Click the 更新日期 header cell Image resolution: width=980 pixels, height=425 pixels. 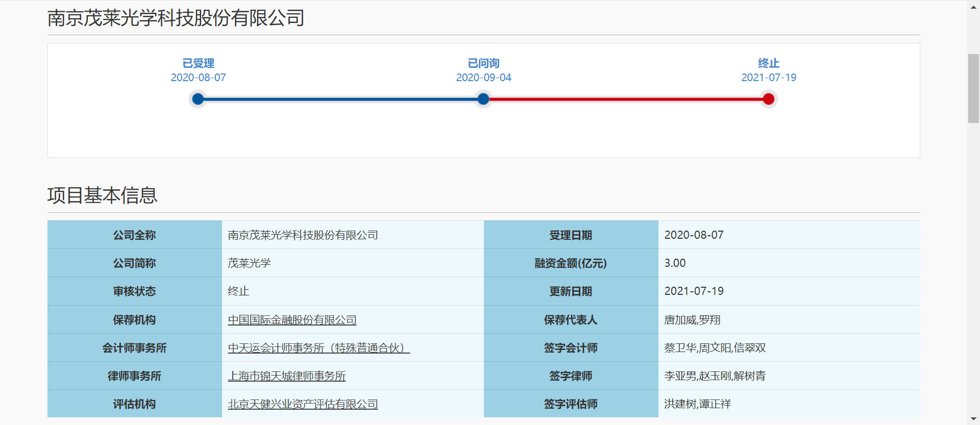pyautogui.click(x=571, y=291)
